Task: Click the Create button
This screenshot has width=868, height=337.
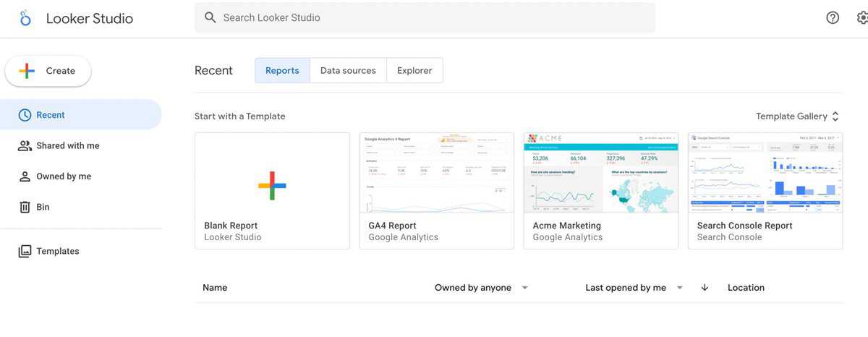Action: click(48, 71)
